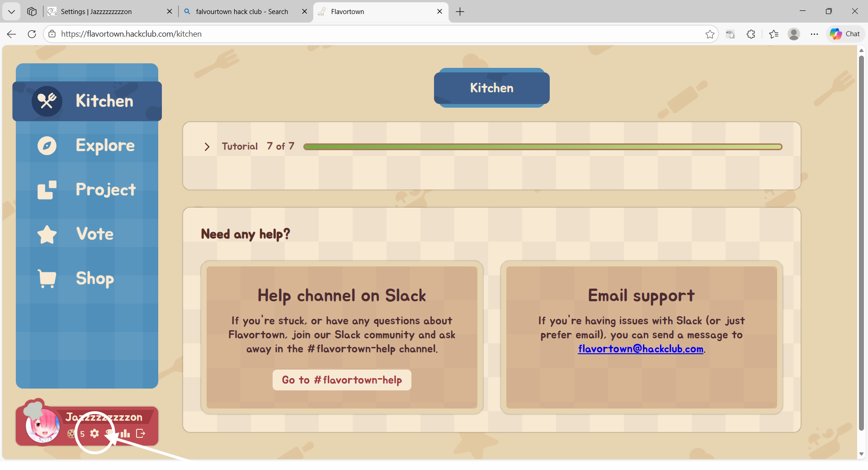Open the flavortown@hackclub.com email link
This screenshot has height=470, width=868.
pos(641,349)
